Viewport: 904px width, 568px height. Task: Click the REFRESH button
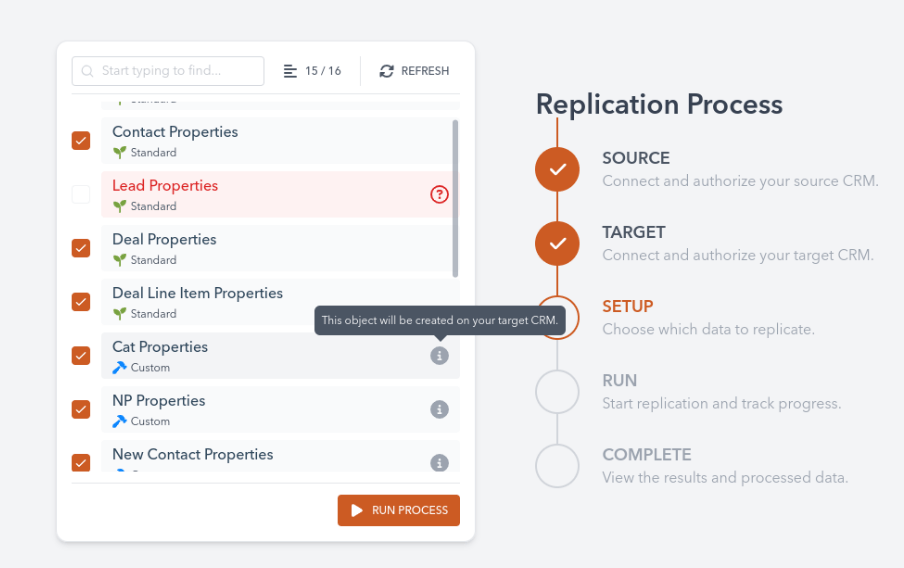(x=414, y=71)
